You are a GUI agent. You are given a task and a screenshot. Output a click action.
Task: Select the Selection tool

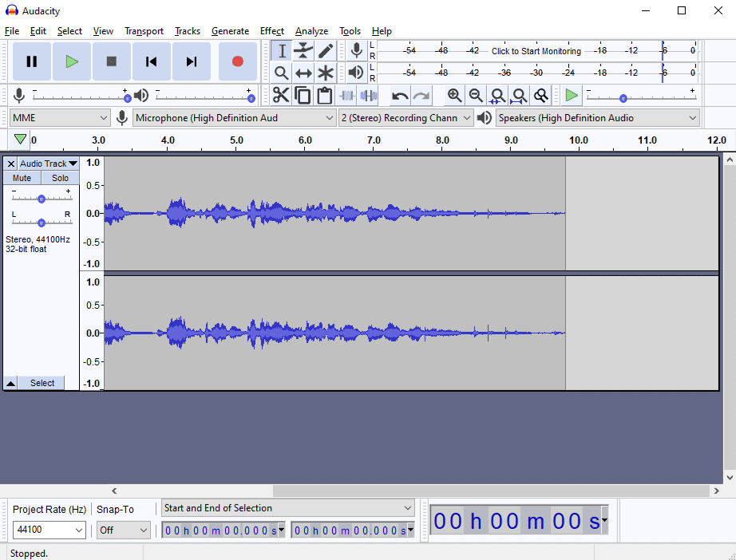point(281,50)
